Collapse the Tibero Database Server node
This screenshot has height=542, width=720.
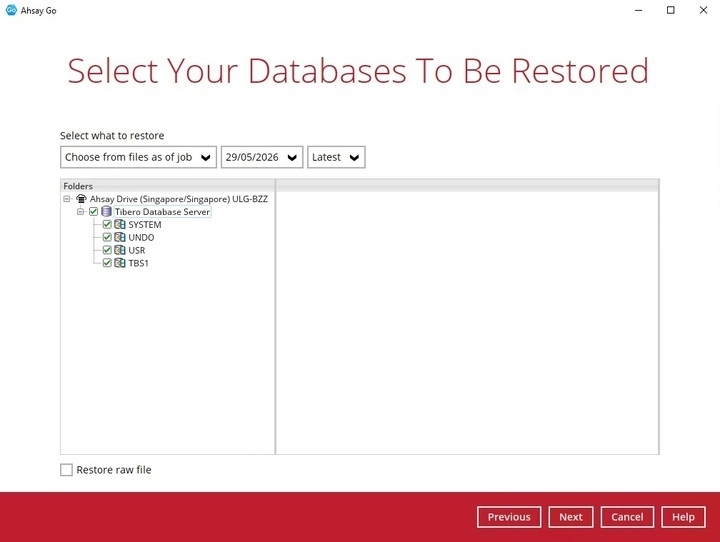click(x=81, y=212)
